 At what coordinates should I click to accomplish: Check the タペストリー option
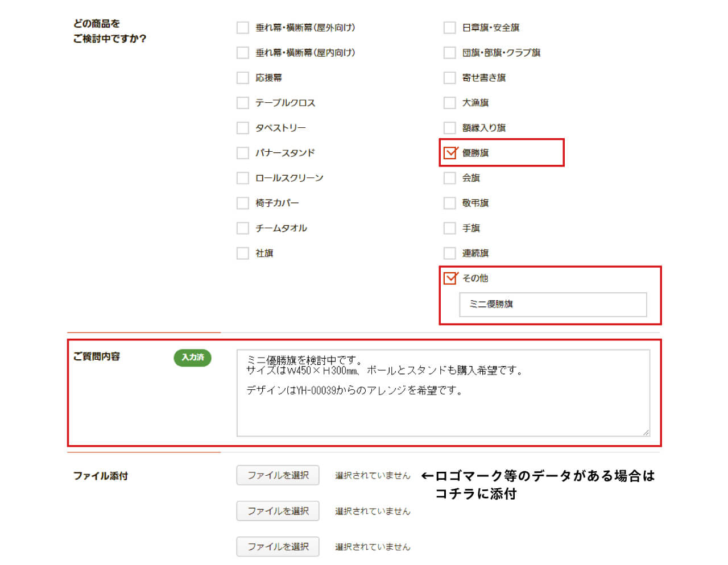(x=242, y=127)
